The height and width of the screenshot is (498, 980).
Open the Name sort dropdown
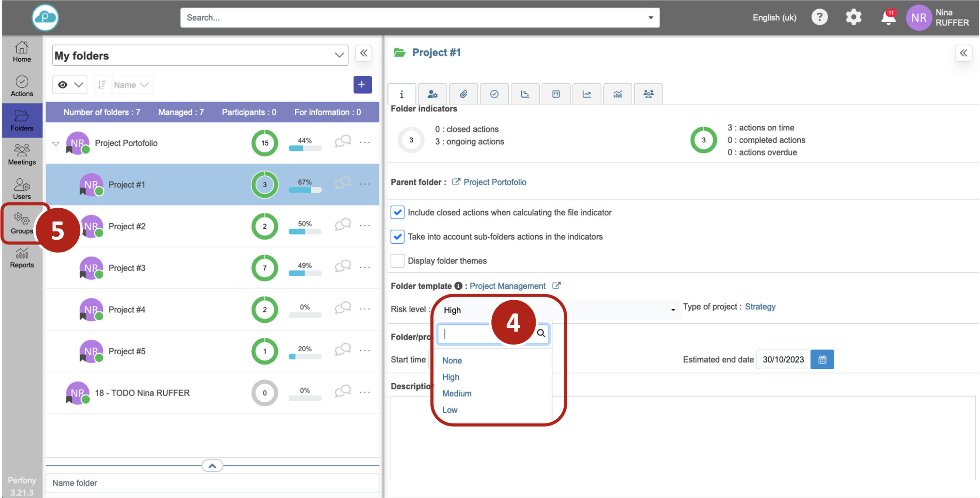tap(131, 85)
